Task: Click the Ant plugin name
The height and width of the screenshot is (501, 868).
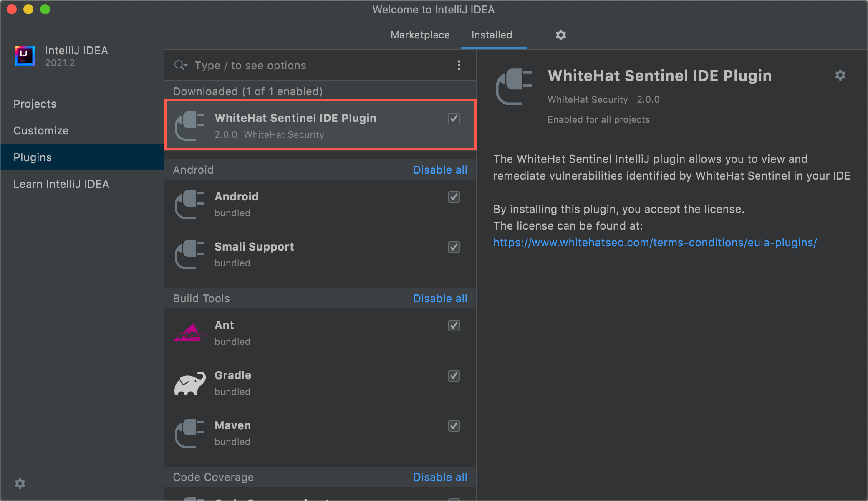Action: click(x=224, y=325)
